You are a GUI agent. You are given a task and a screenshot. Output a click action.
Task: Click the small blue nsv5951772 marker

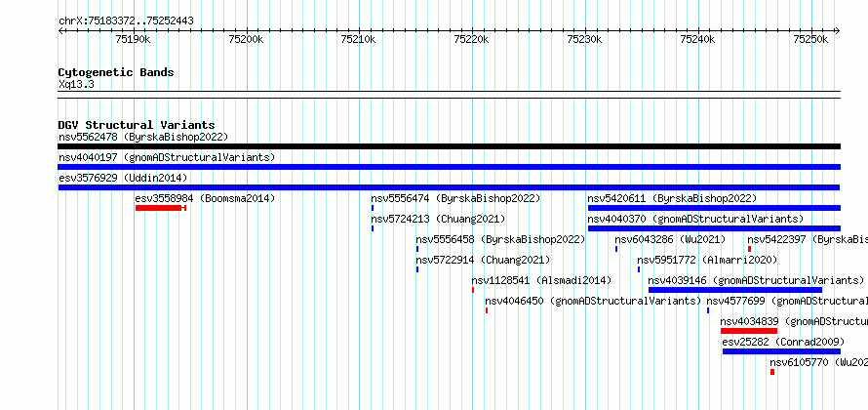[638, 269]
